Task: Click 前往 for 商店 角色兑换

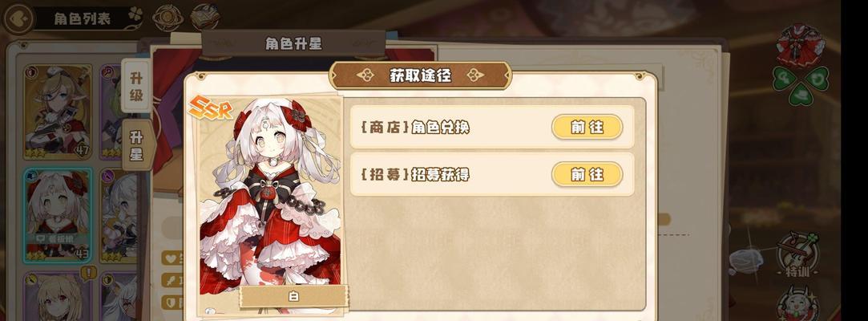Action: pyautogui.click(x=587, y=127)
